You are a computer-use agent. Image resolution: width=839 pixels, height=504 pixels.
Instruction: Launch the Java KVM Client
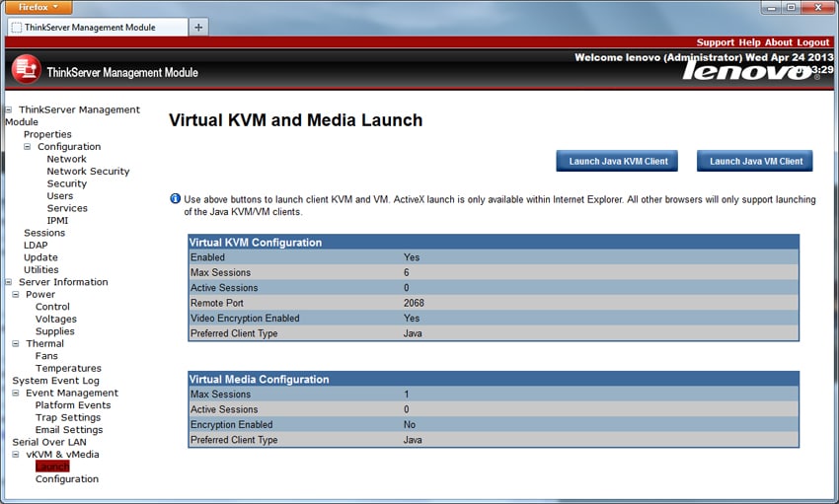pyautogui.click(x=617, y=161)
